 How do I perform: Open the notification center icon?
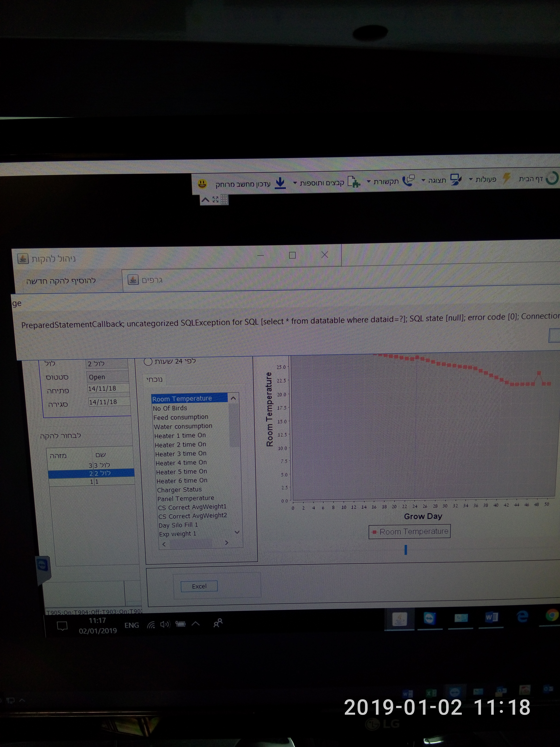click(62, 626)
